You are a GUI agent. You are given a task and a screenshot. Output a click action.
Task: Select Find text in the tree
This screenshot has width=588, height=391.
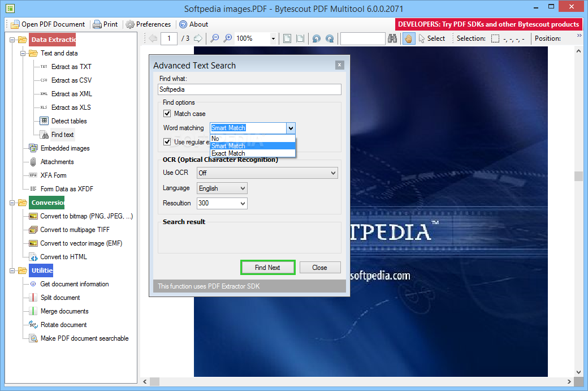(x=62, y=134)
